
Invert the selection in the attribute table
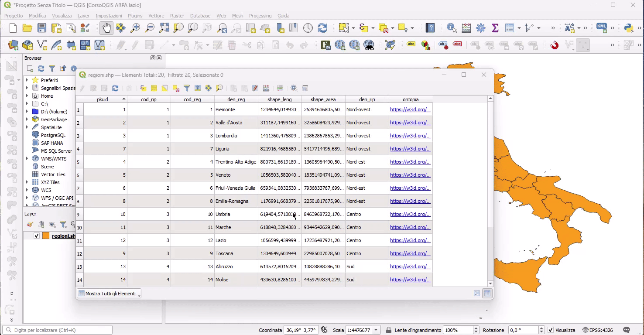(x=165, y=88)
